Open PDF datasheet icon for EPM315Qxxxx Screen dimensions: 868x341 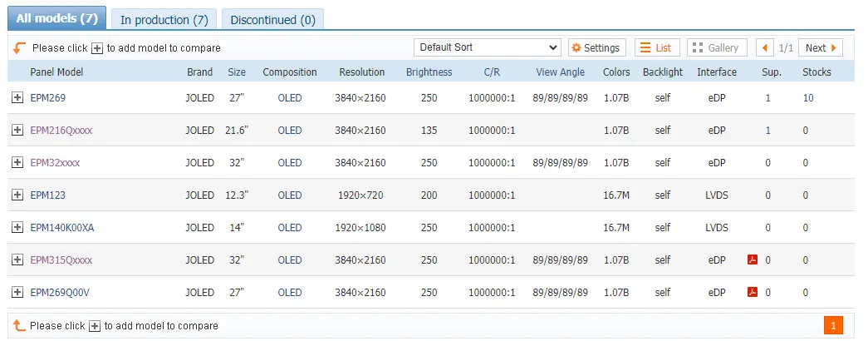click(753, 259)
